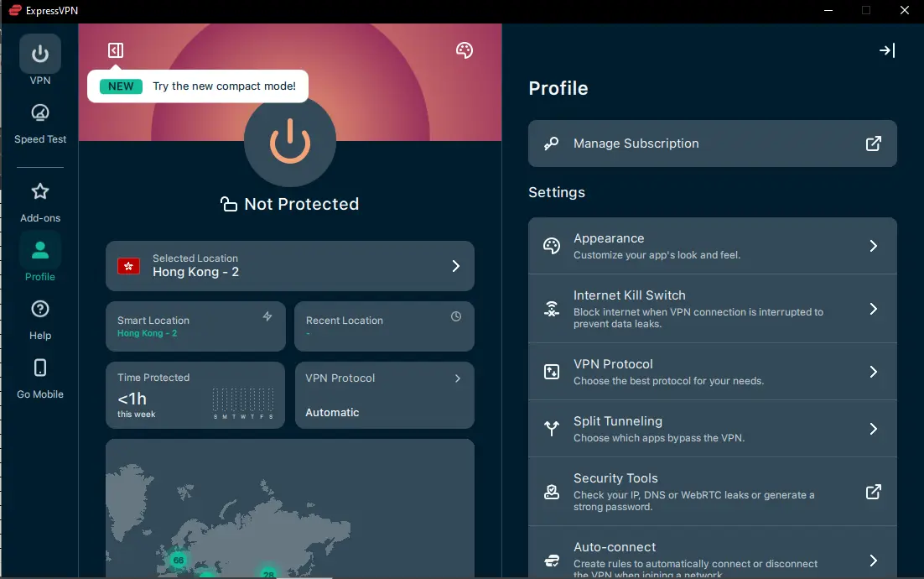Click the world map thumbnail
The image size is (924, 579).
click(290, 509)
